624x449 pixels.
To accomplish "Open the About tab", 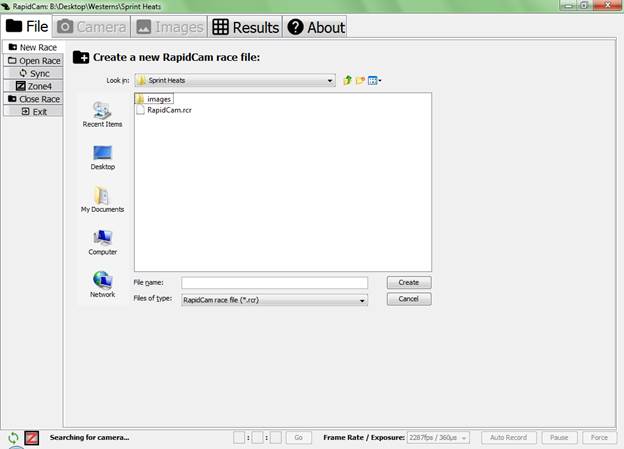I will [x=316, y=27].
